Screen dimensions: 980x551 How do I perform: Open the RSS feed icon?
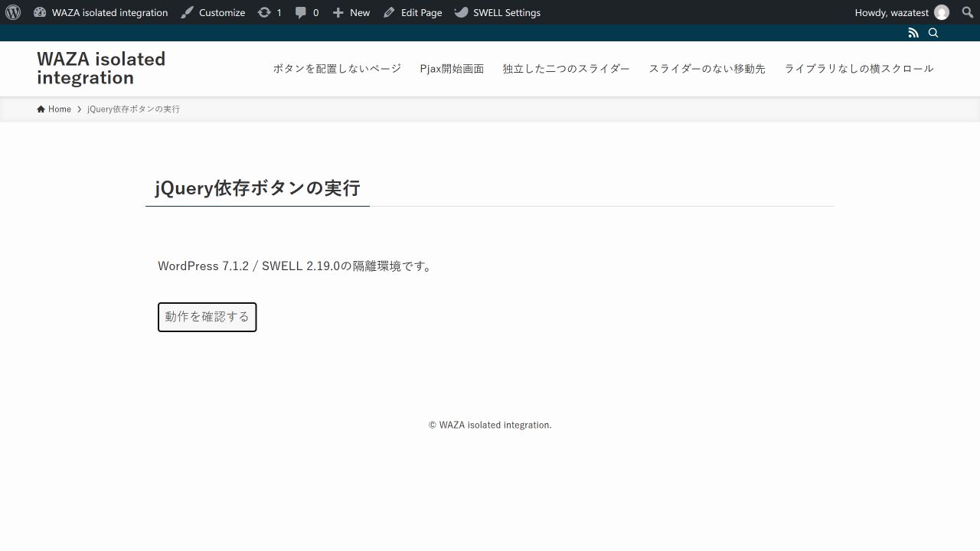[x=913, y=33]
